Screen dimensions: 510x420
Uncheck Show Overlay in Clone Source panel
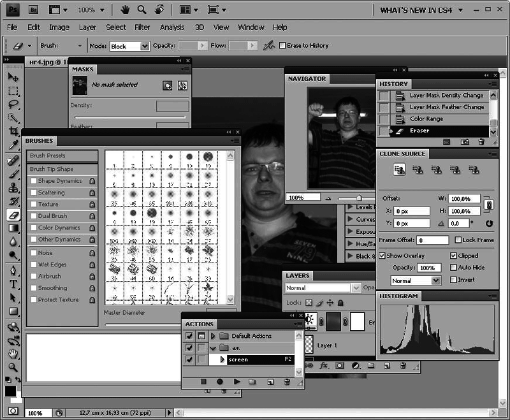(382, 255)
